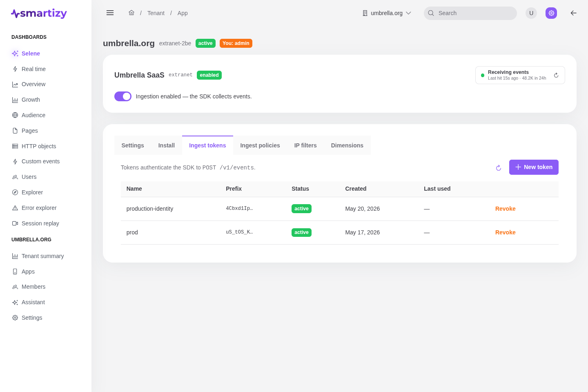Switch to the Settings tab

pos(133,145)
